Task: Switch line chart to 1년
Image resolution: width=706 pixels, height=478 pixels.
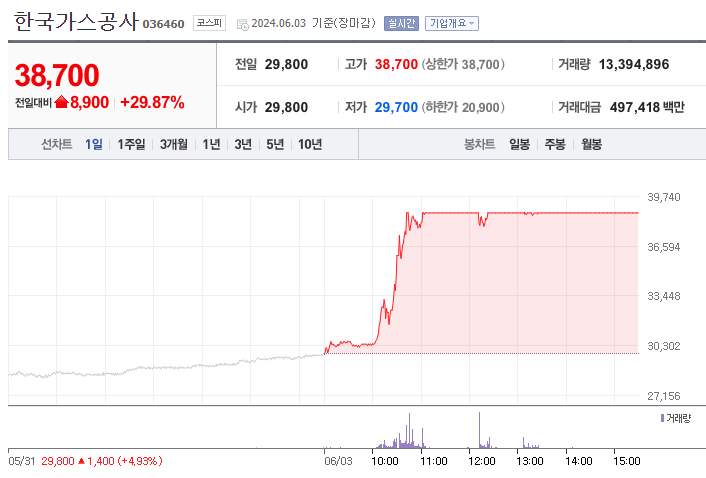Action: pos(211,144)
